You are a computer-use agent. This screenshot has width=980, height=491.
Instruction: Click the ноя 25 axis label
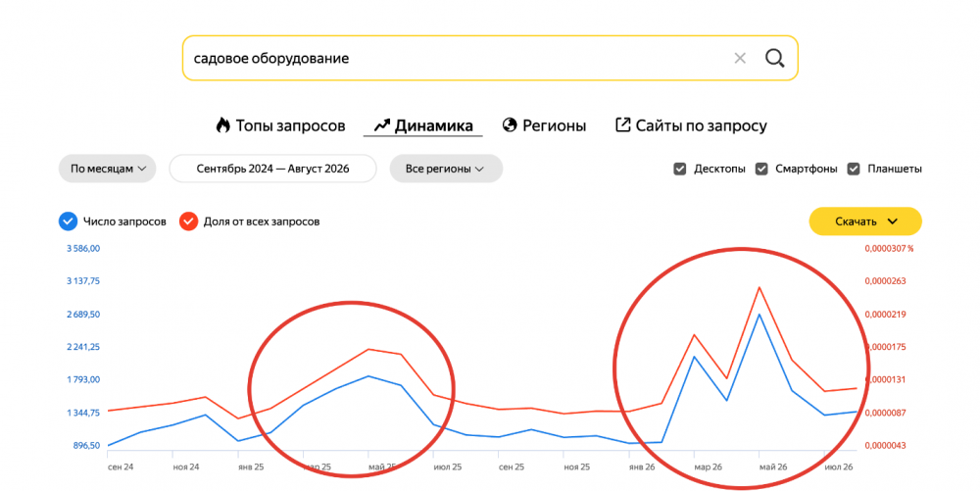tap(577, 466)
